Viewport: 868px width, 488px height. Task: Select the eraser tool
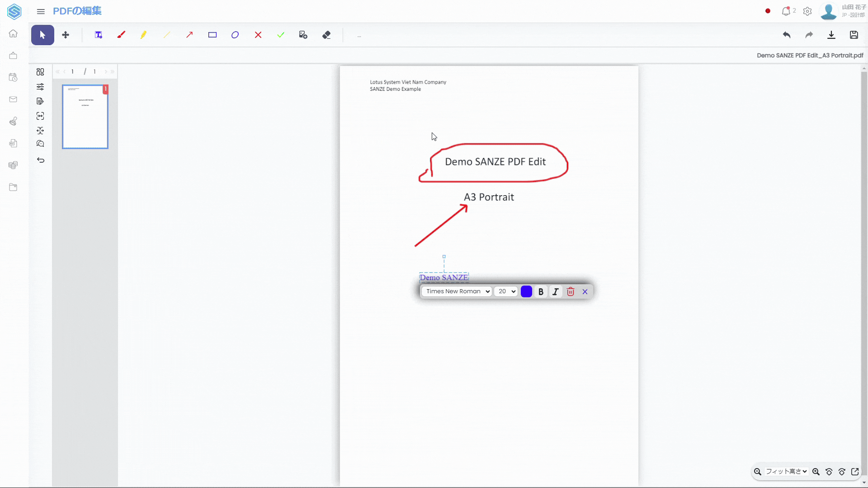[x=326, y=35]
